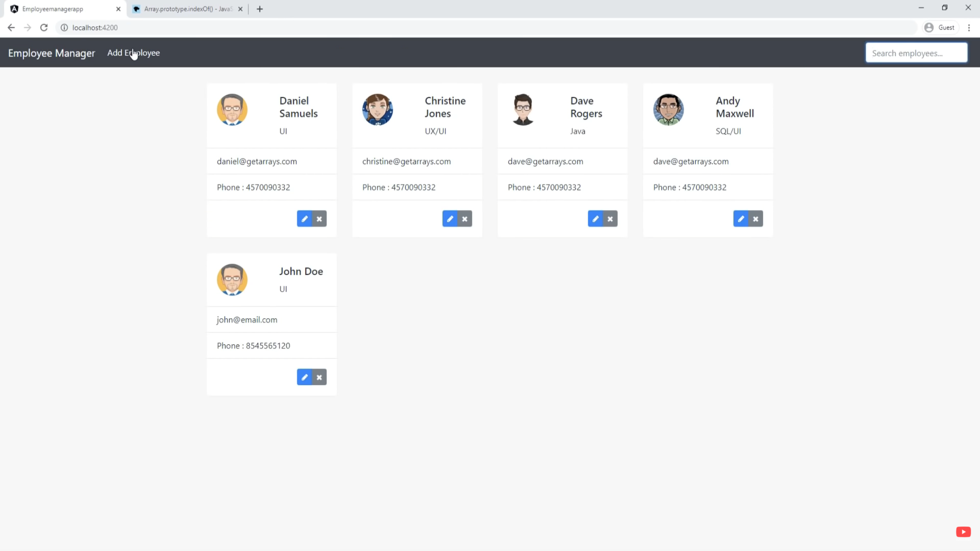Viewport: 980px width, 551px height.
Task: Reload the current page
Action: (x=44, y=28)
